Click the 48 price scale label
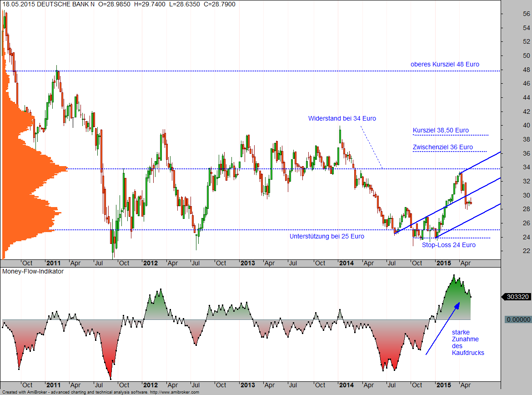This screenshot has height=395, width=532. [x=526, y=70]
